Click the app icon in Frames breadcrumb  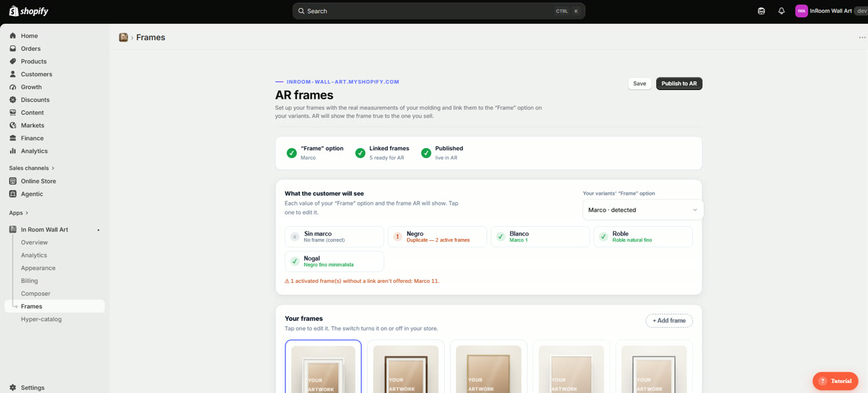click(x=124, y=37)
